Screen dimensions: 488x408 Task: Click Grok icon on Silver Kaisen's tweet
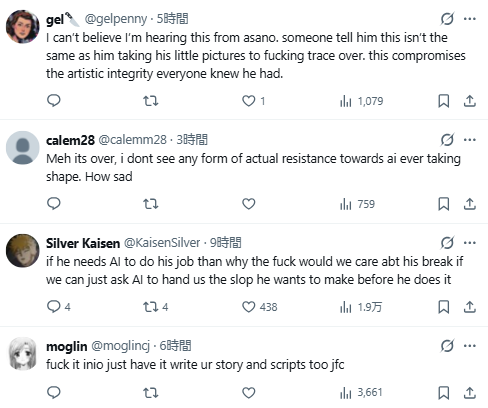coord(447,243)
